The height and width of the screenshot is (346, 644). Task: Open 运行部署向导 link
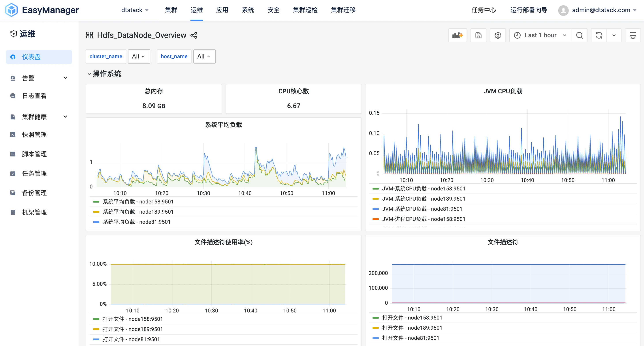point(529,10)
